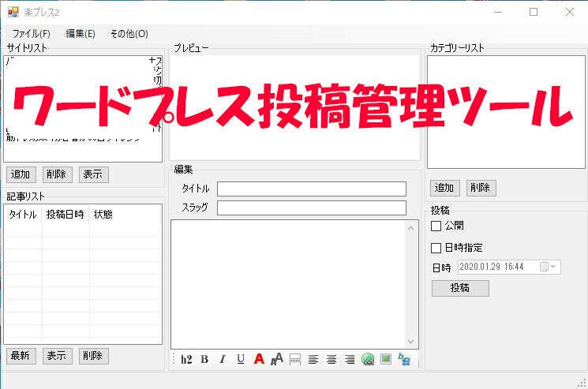Click 削除 under the category list
Image resolution: width=588 pixels, height=389 pixels.
click(x=481, y=188)
